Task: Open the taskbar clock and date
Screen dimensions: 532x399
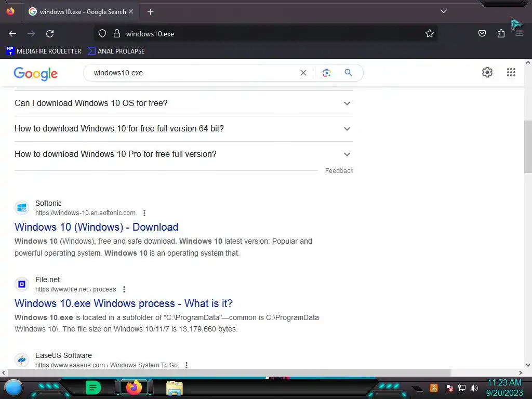Action: pyautogui.click(x=504, y=388)
